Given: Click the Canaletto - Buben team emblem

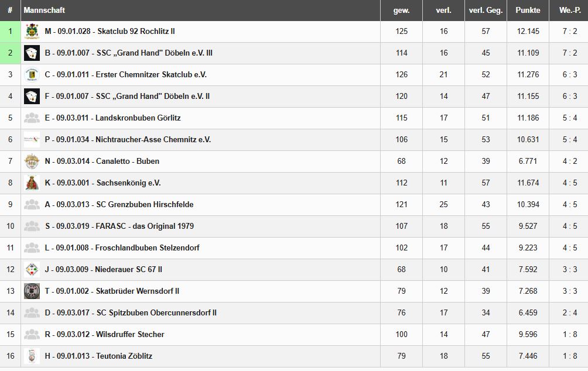Looking at the screenshot, I should coord(32,161).
